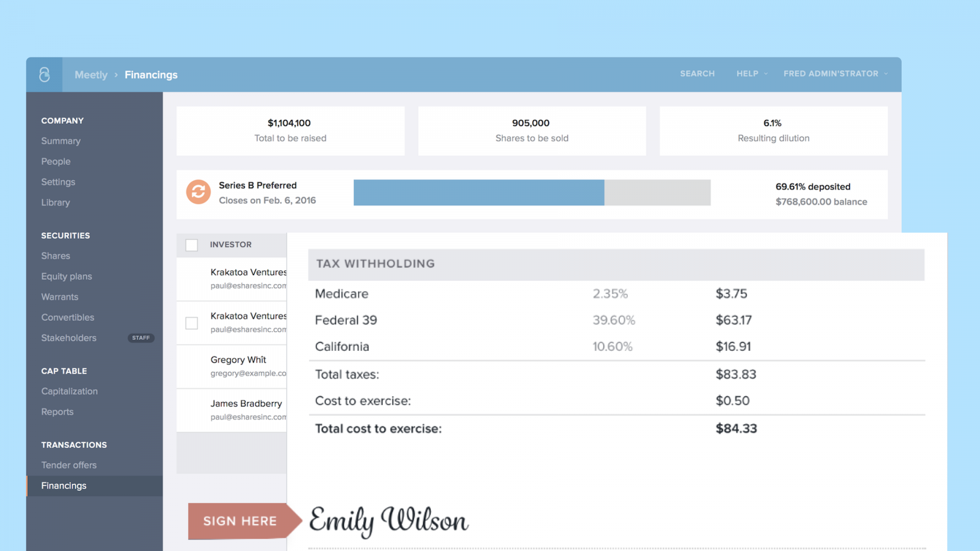
Task: Click the Sign Here arrow button
Action: [x=241, y=521]
